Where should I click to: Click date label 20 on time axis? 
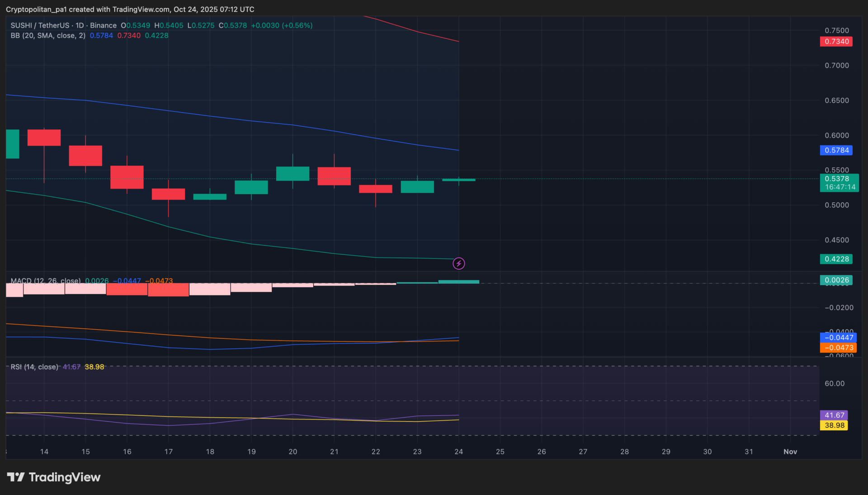[x=292, y=452]
